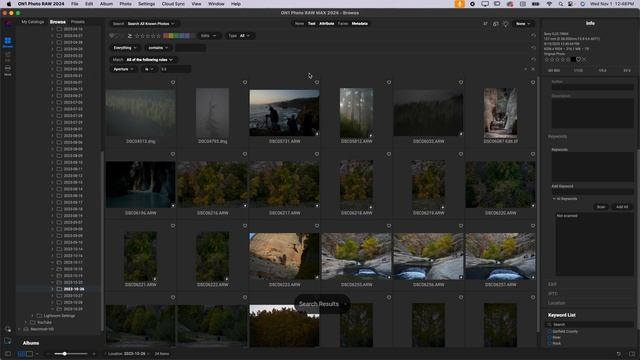
Task: Expand the AI Keywords section
Action: point(554,199)
